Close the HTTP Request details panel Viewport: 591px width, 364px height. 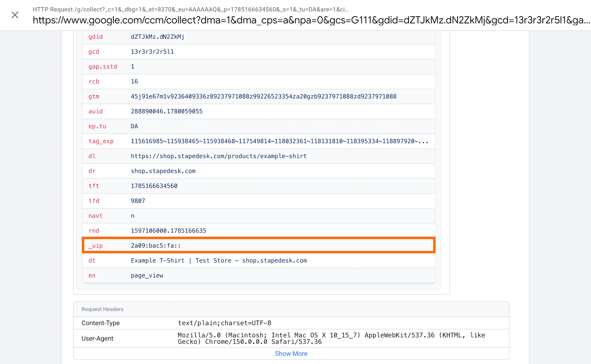click(15, 15)
